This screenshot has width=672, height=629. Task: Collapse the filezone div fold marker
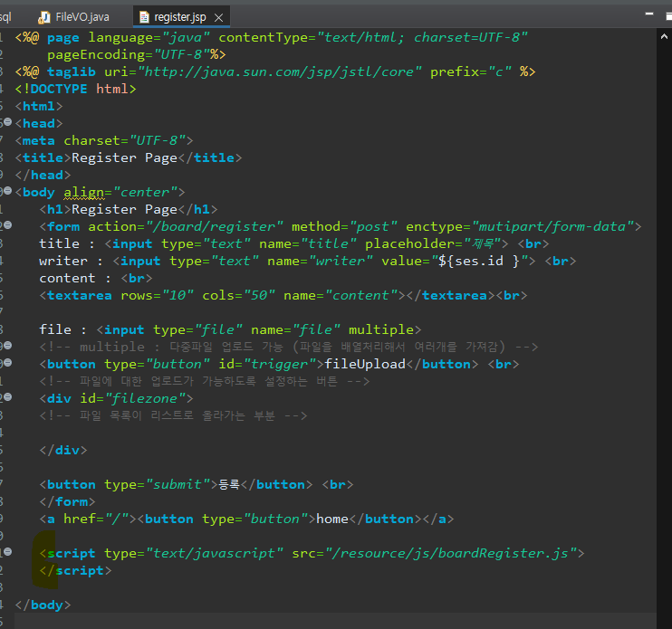point(8,397)
